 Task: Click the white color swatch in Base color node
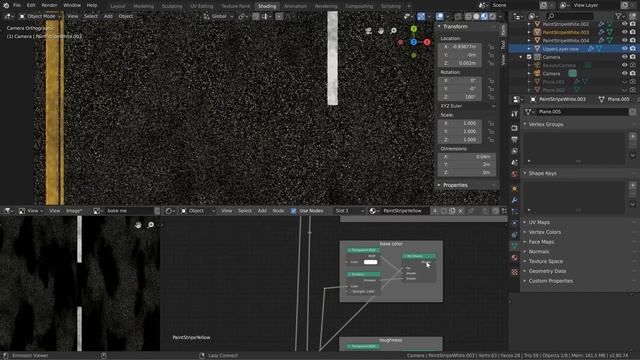point(371,262)
